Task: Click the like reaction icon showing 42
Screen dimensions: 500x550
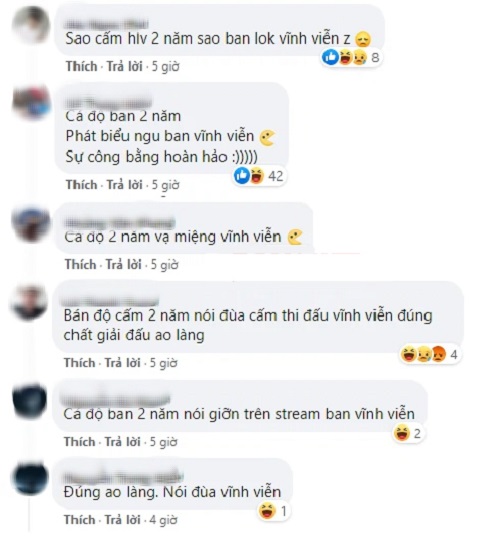Action: (241, 175)
